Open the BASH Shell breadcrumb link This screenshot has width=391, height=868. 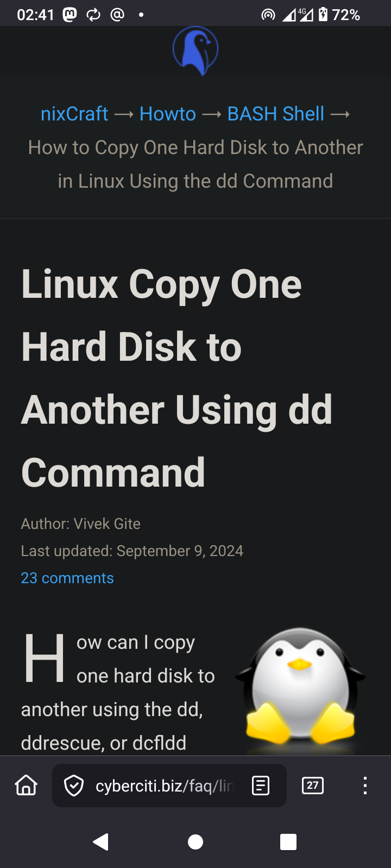[276, 114]
